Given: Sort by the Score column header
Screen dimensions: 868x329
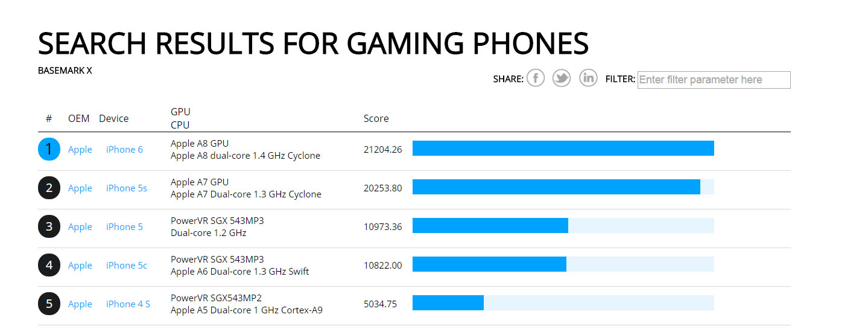Looking at the screenshot, I should click(376, 118).
